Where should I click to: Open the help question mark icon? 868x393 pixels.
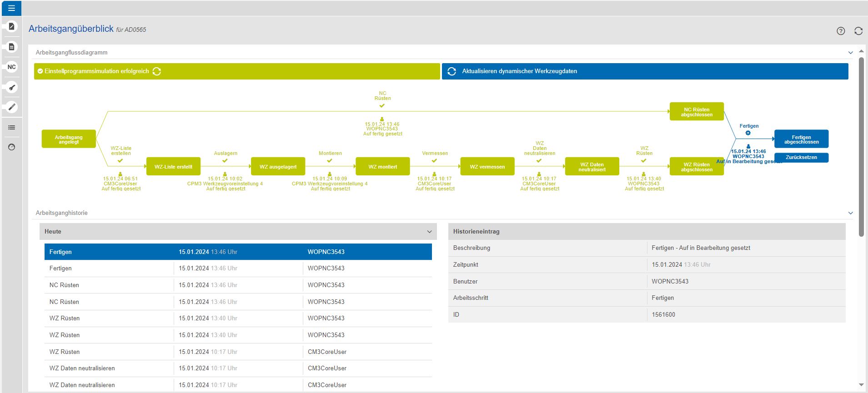click(x=841, y=31)
